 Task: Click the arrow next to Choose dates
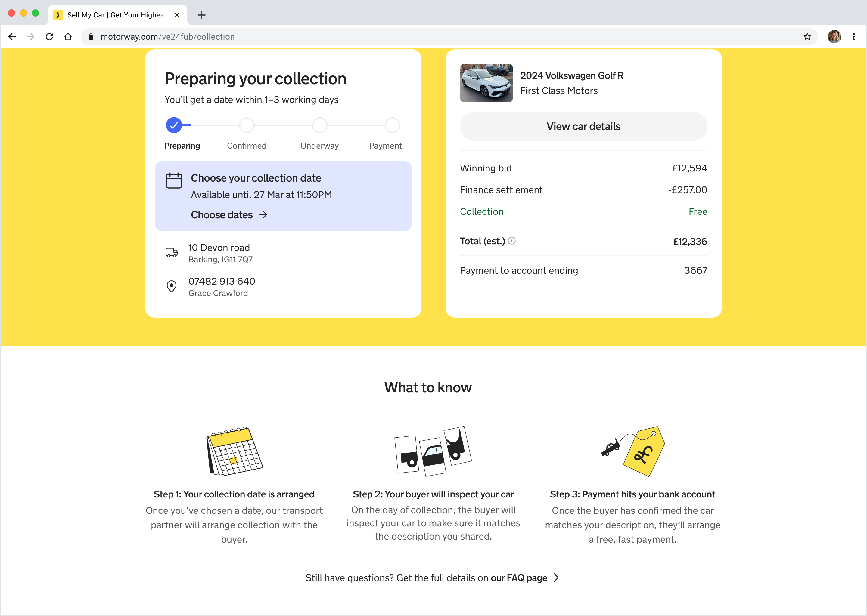click(263, 215)
